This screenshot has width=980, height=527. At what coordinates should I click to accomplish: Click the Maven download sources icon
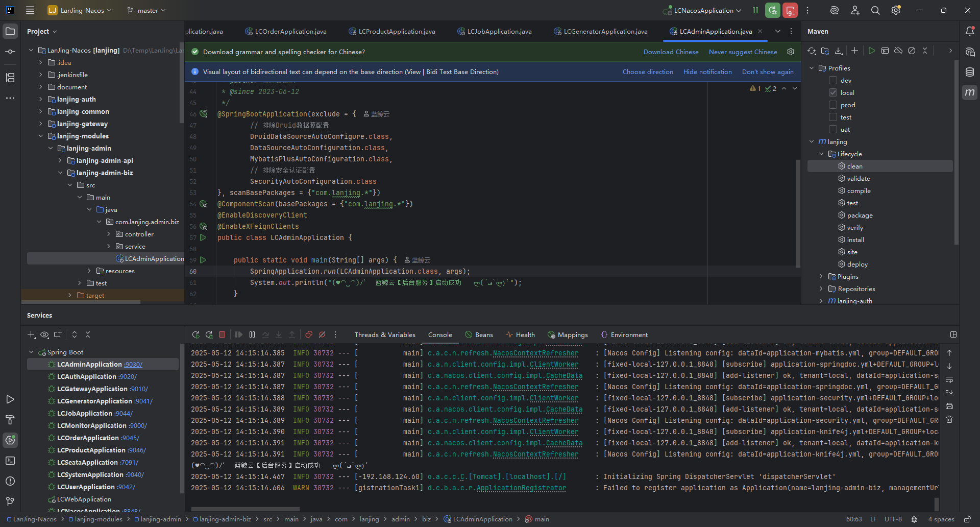[838, 51]
